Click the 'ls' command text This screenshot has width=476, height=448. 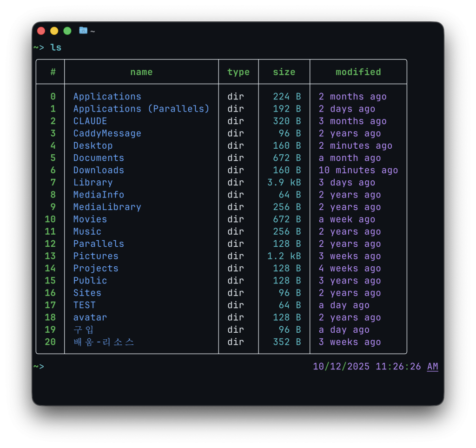click(56, 47)
